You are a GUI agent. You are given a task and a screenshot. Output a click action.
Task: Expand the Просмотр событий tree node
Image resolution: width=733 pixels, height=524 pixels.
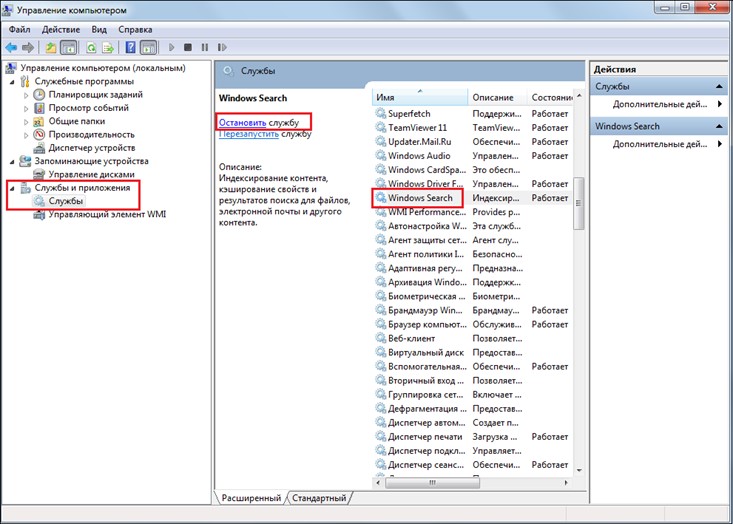(27, 108)
